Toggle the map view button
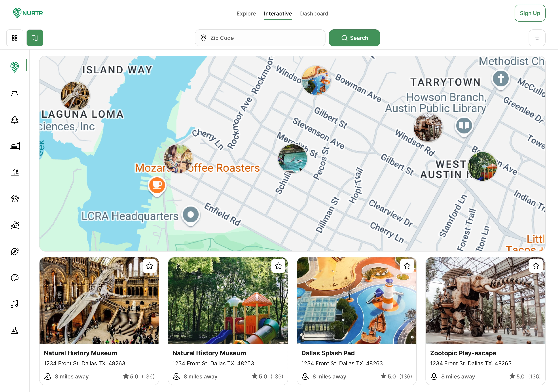 (x=35, y=38)
